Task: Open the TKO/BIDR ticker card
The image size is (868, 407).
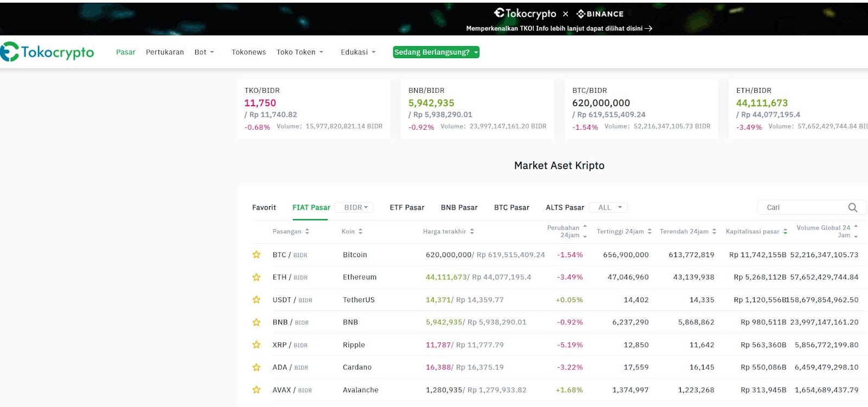Action: [314, 109]
